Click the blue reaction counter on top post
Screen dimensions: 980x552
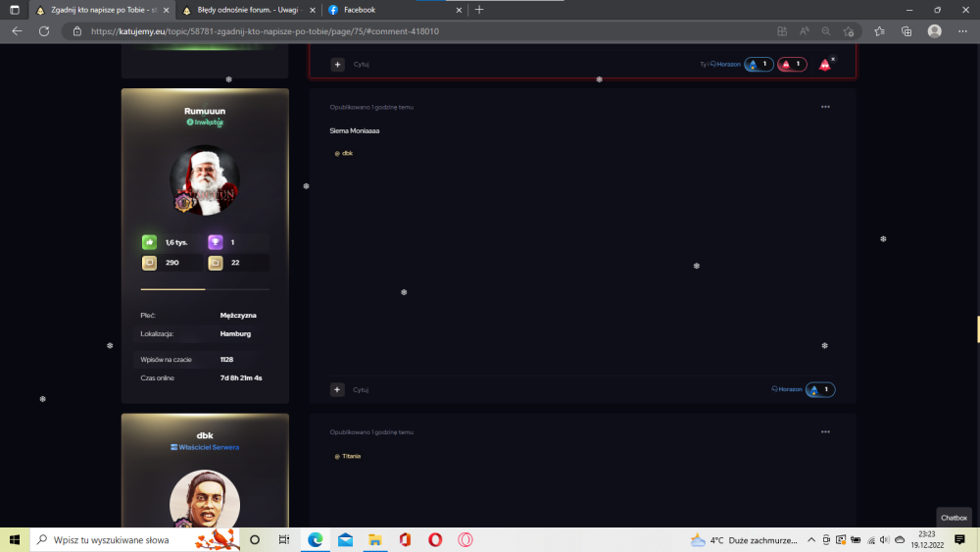759,65
